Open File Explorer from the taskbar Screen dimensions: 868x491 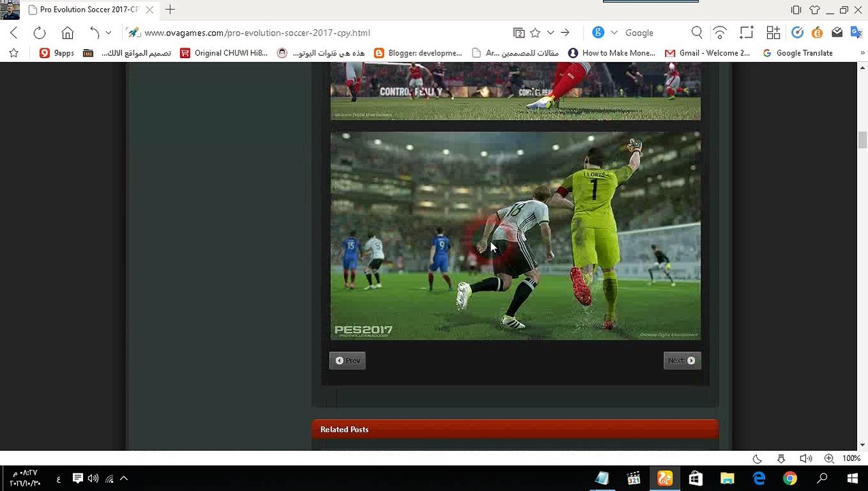727,479
